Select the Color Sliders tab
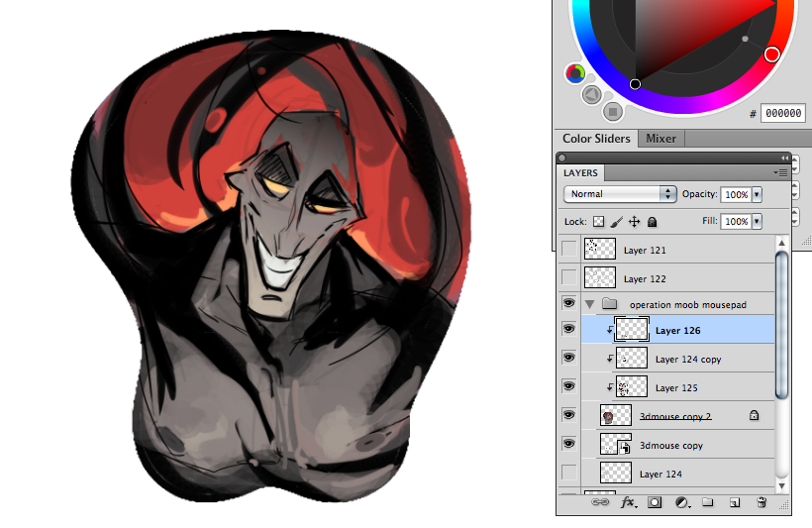This screenshot has height=528, width=812. click(596, 139)
